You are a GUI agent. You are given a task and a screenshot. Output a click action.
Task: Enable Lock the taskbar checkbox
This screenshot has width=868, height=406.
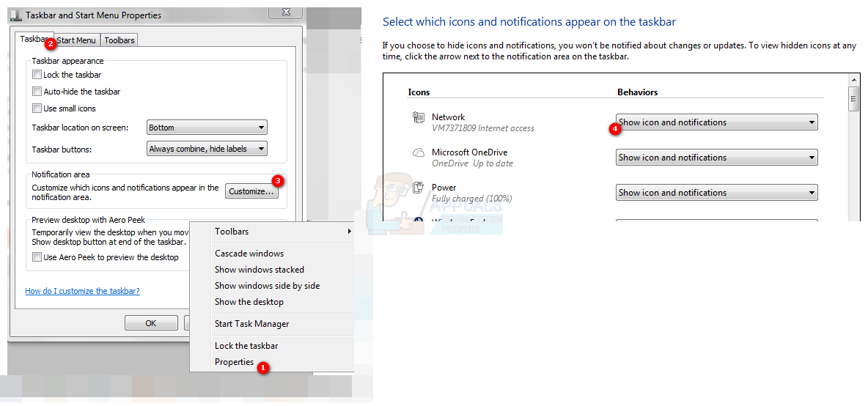37,75
